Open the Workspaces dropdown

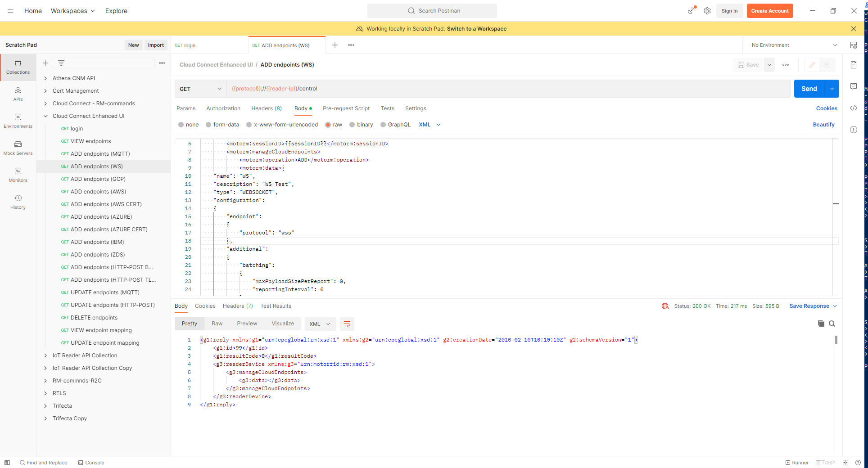click(x=73, y=11)
